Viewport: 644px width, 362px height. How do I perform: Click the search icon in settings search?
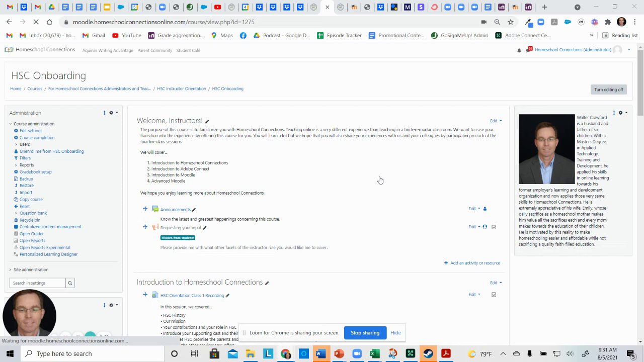70,283
